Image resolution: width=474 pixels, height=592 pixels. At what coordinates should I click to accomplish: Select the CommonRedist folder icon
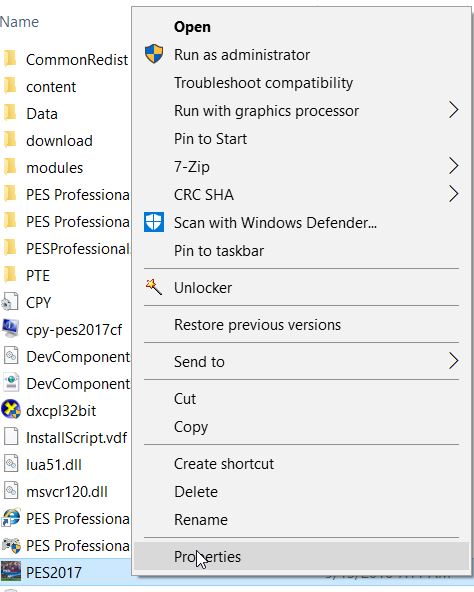click(10, 59)
